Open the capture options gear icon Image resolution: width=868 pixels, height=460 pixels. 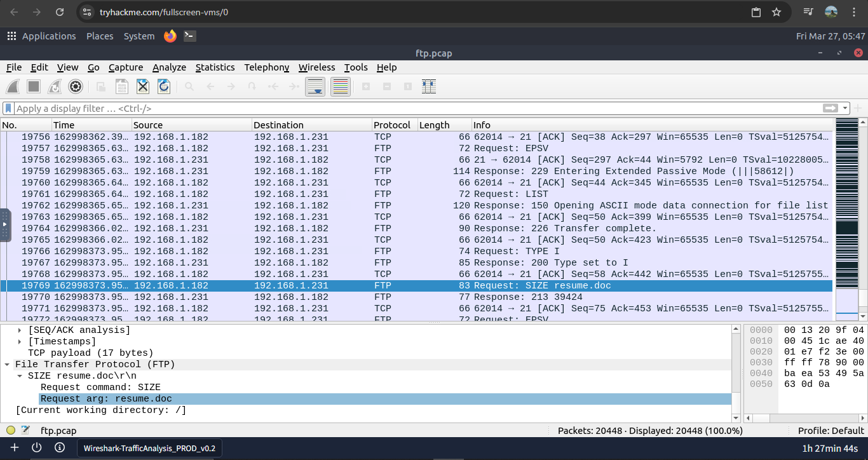coord(75,86)
